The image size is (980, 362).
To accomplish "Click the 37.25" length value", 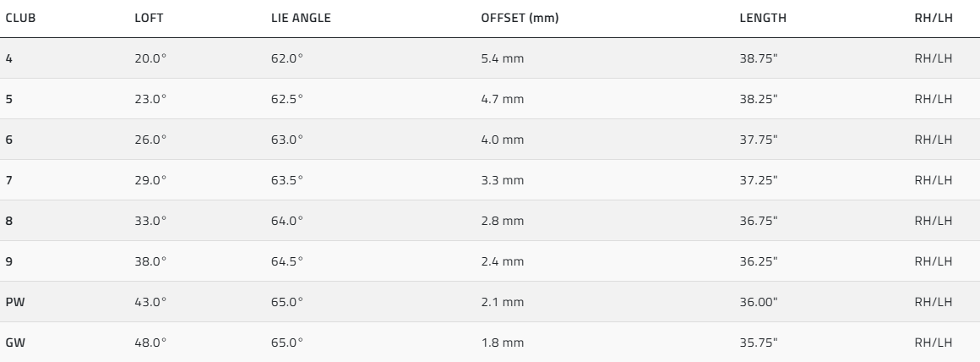I will [x=758, y=180].
